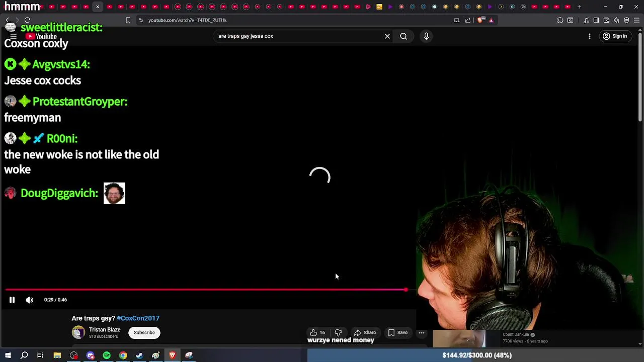This screenshot has width=644, height=362.
Task: Sign in to YouTube
Action: [x=615, y=36]
